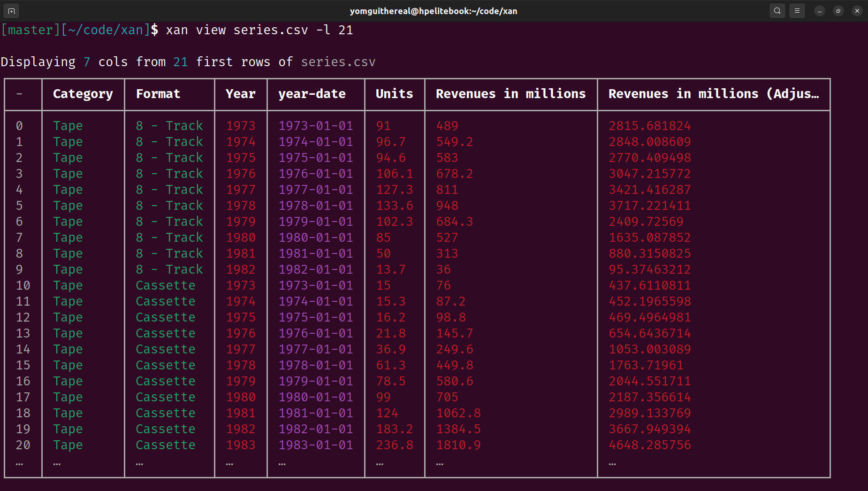Click the year-date column header
Viewport: 868px width, 491px height.
point(312,94)
